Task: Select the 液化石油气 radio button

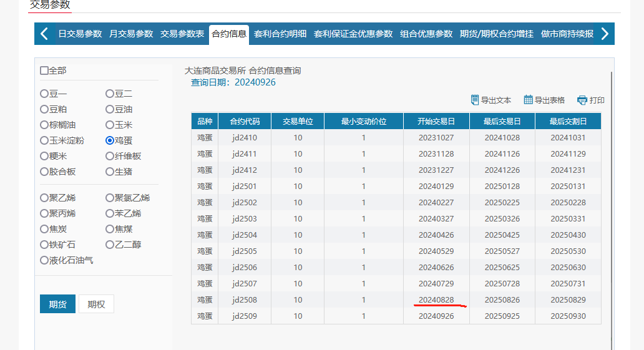Action: pos(44,260)
